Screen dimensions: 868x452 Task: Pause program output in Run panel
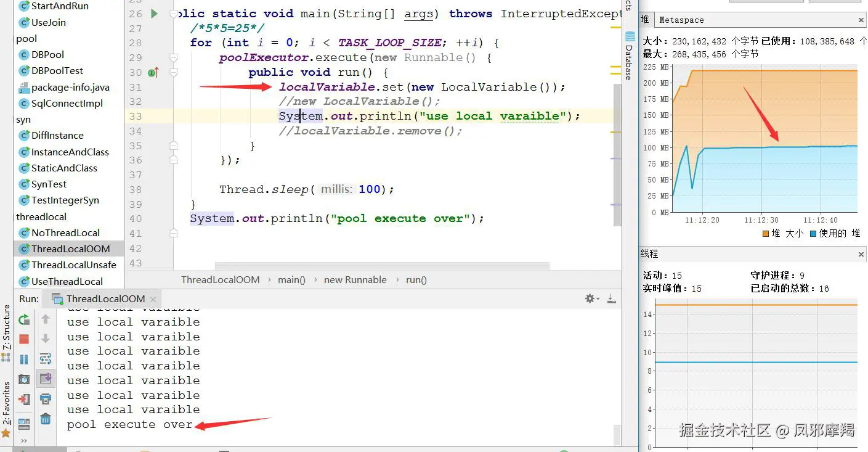pos(24,359)
